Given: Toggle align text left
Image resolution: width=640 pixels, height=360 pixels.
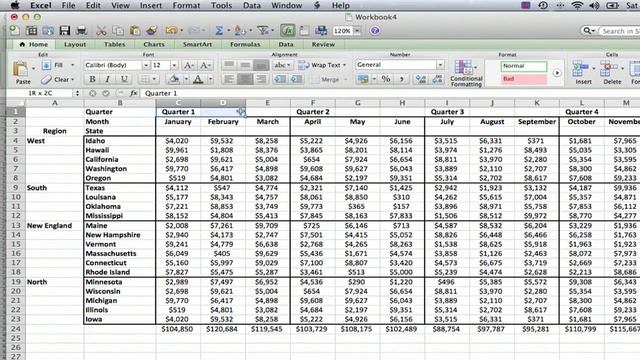Looking at the screenshot, I should (229, 79).
